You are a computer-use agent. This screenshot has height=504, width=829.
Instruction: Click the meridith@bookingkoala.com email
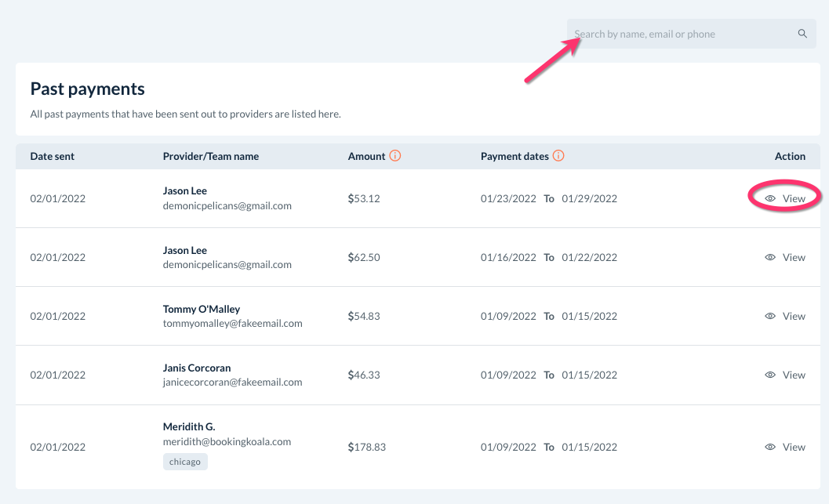pos(227,441)
